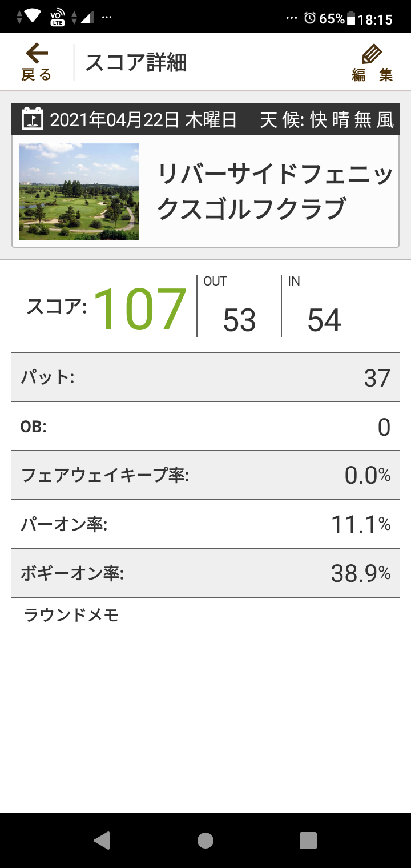The height and width of the screenshot is (868, 411).
Task: Tap the フェアウェイキープ率 row
Action: pos(205,475)
